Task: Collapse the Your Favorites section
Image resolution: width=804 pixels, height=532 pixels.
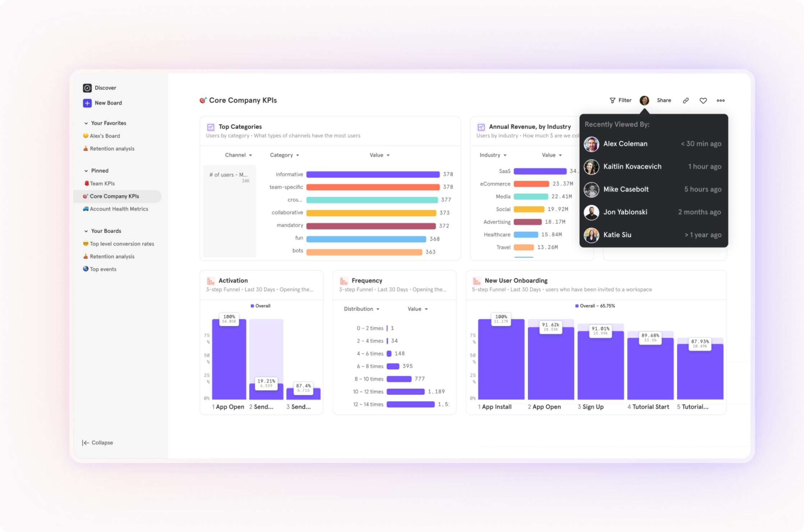Action: (x=86, y=123)
